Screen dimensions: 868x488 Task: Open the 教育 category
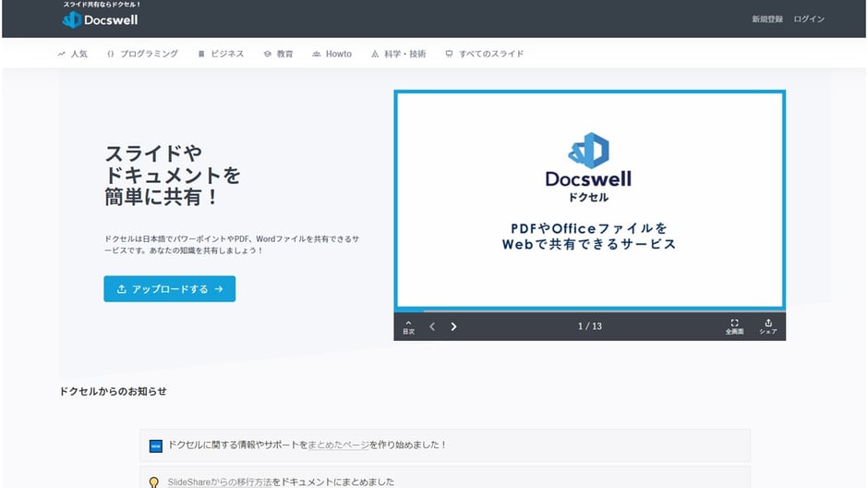[x=279, y=54]
